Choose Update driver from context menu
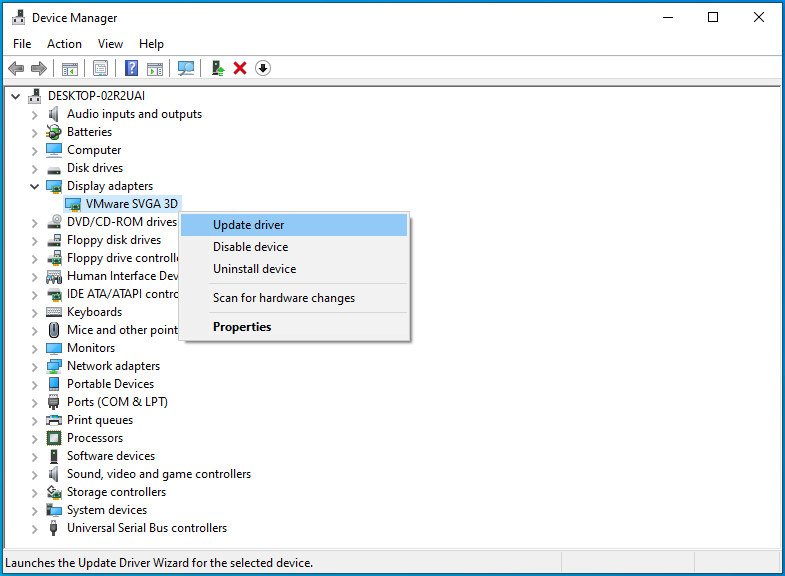 [249, 225]
